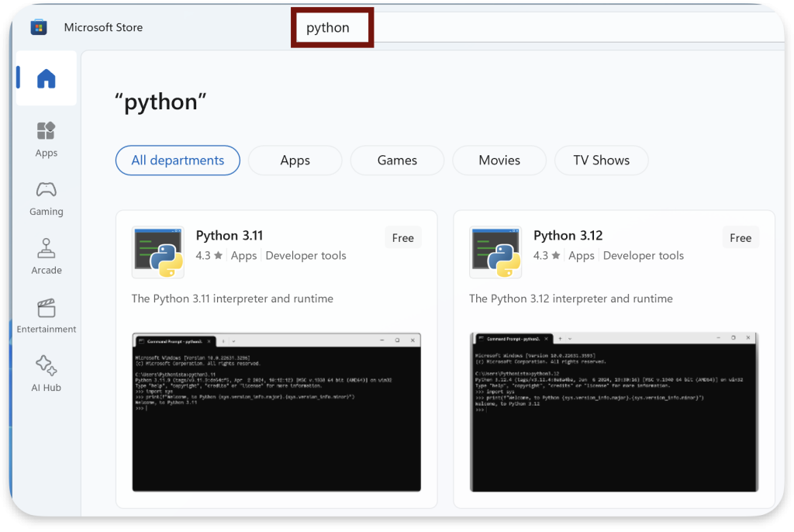Filter results by TV Shows
This screenshot has height=532, width=794.
point(602,161)
